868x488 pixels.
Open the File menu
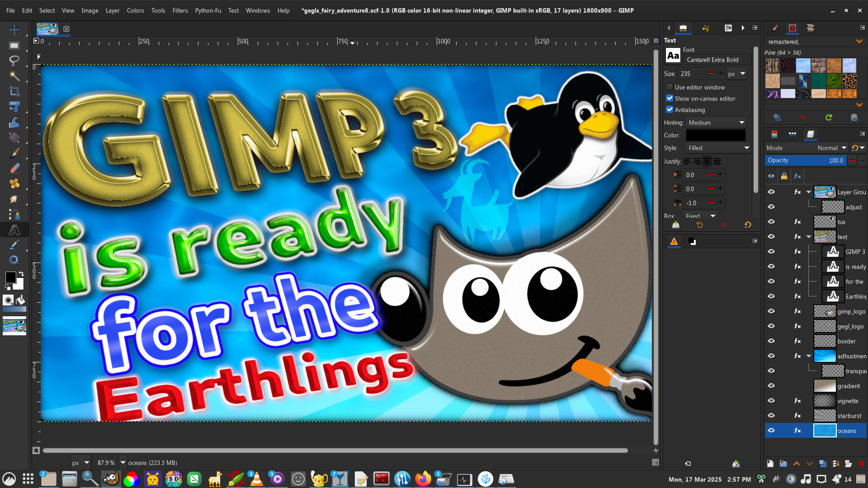pyautogui.click(x=10, y=10)
